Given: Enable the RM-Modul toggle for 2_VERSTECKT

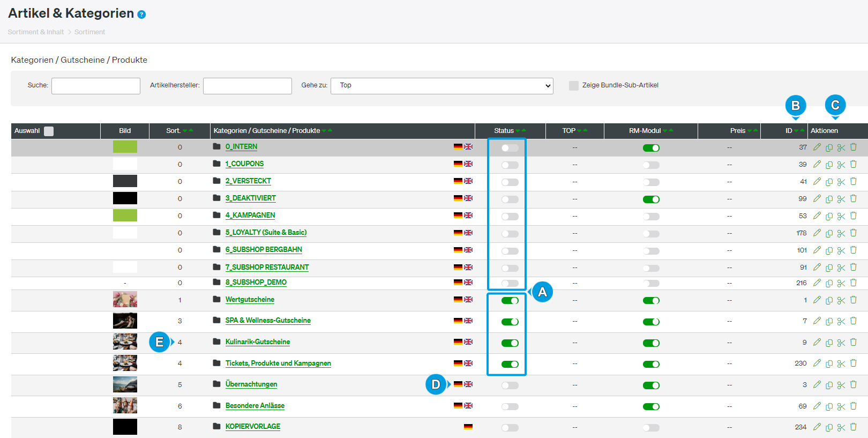Looking at the screenshot, I should pyautogui.click(x=651, y=182).
